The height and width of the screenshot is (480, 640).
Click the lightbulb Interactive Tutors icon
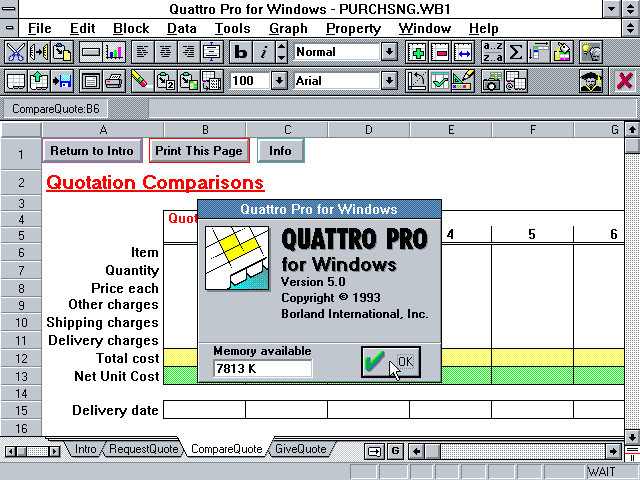tap(591, 52)
